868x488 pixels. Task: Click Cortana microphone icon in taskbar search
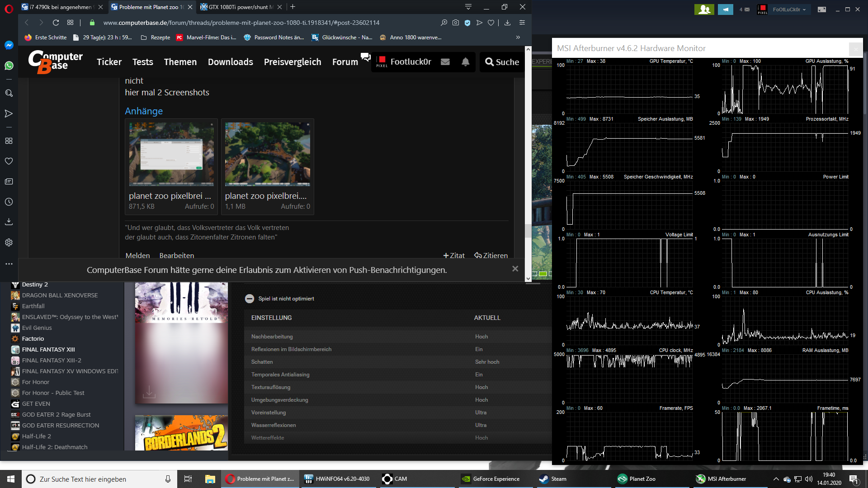(x=168, y=479)
